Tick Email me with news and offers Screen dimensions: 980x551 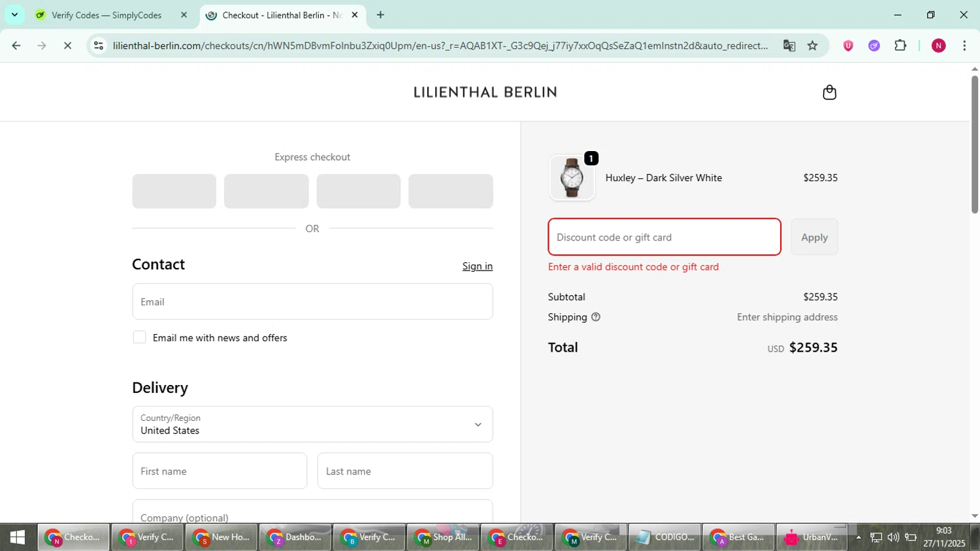click(139, 337)
